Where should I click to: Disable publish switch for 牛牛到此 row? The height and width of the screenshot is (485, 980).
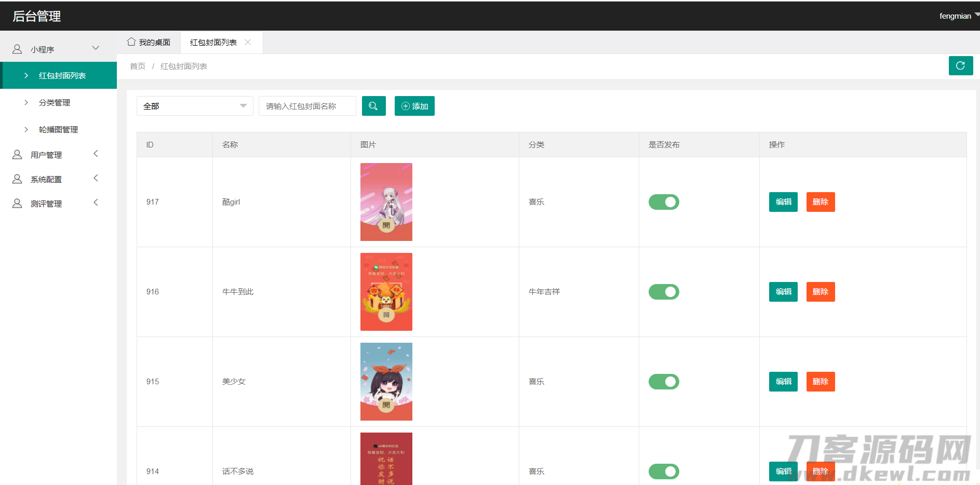click(x=664, y=292)
